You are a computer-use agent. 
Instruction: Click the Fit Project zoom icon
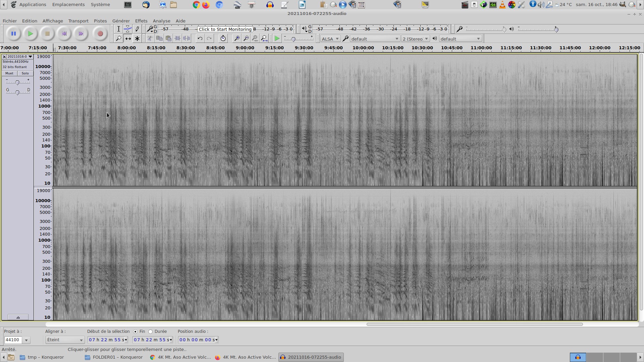pos(264,39)
